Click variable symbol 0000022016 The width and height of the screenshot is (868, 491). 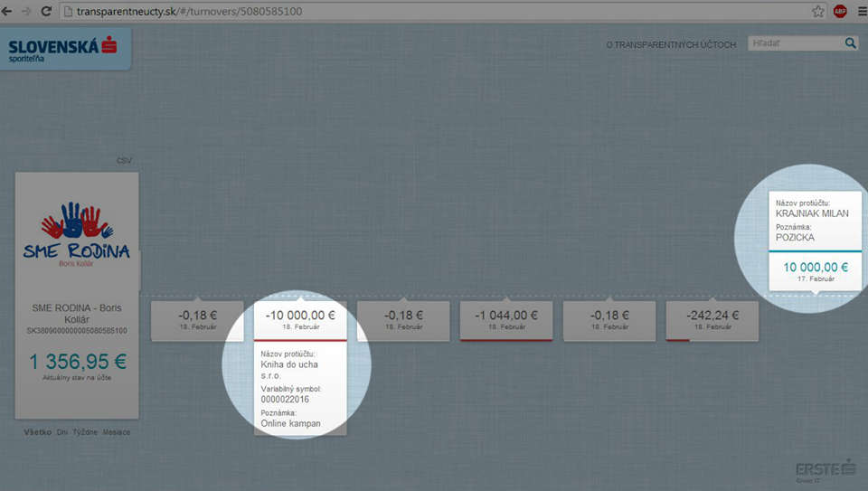click(x=285, y=399)
